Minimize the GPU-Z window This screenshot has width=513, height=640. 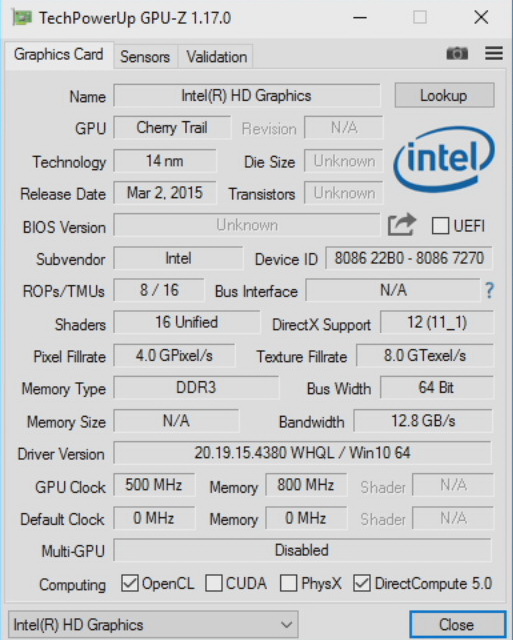(360, 18)
